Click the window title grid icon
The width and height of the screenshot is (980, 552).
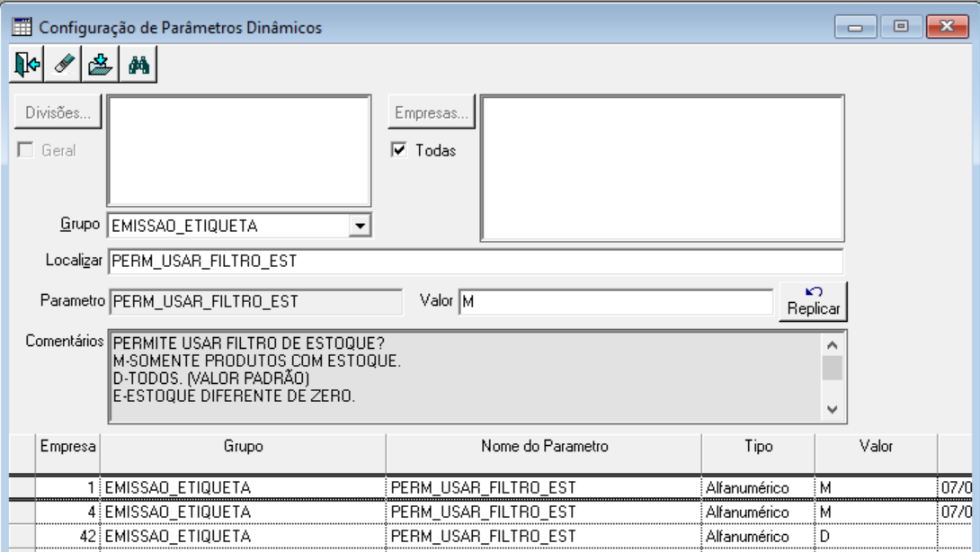22,27
